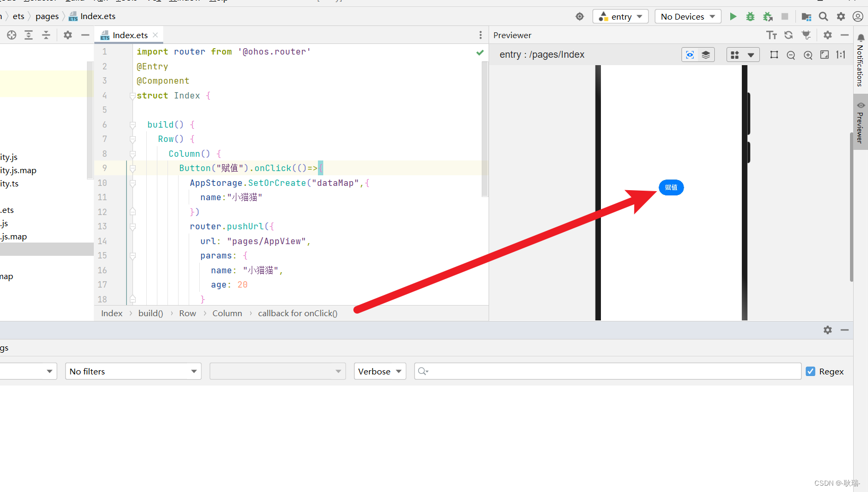
Task: Toggle the inspector eye-frame icon in Previewer
Action: coord(690,55)
